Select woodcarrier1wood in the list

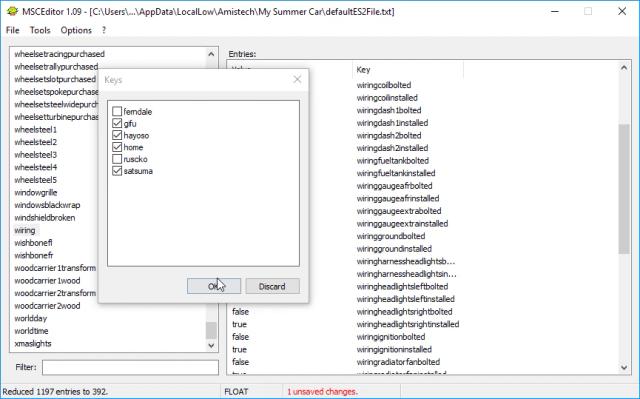(x=47, y=281)
